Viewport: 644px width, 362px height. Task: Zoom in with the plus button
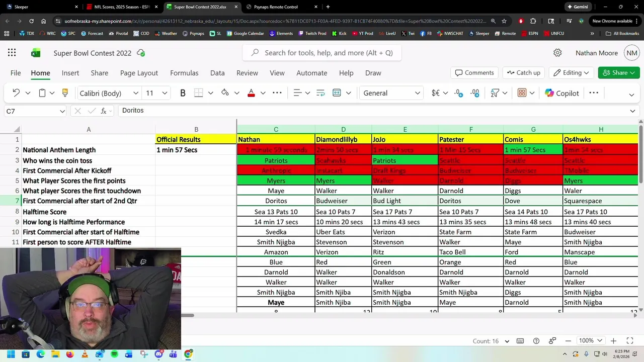coord(613,341)
